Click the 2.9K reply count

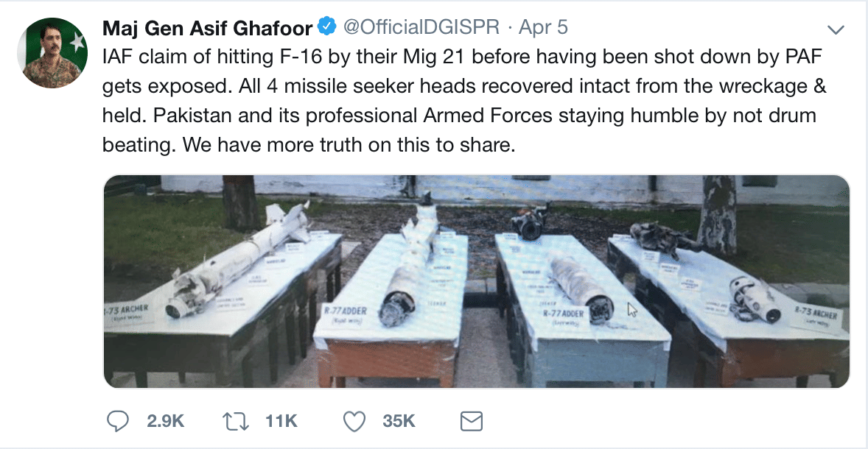[x=165, y=421]
